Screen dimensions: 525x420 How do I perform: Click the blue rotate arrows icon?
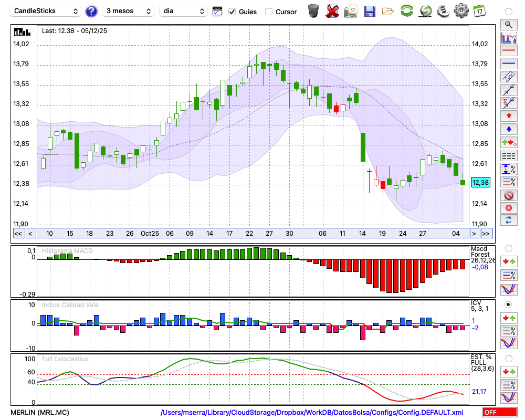(x=509, y=220)
